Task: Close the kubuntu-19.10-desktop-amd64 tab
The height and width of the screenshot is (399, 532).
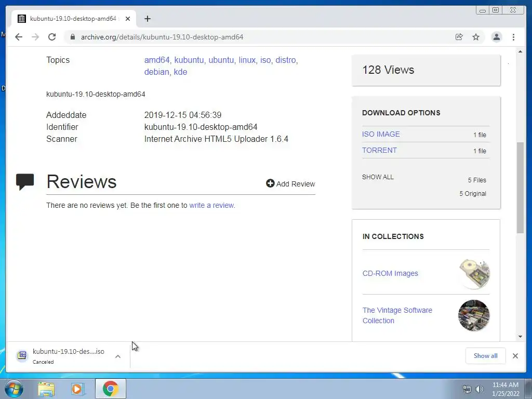Action: click(128, 19)
